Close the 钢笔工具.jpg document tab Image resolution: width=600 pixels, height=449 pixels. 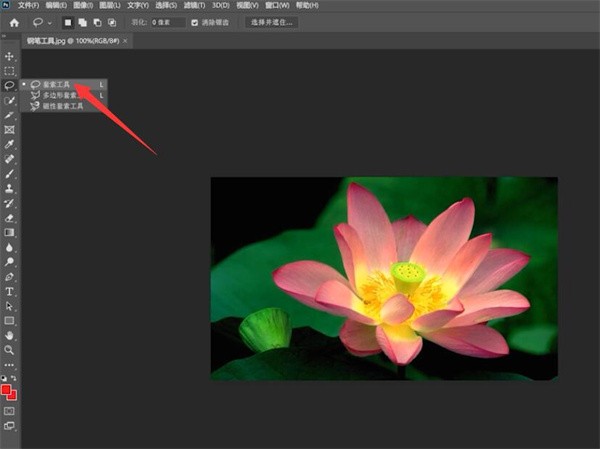(x=125, y=41)
